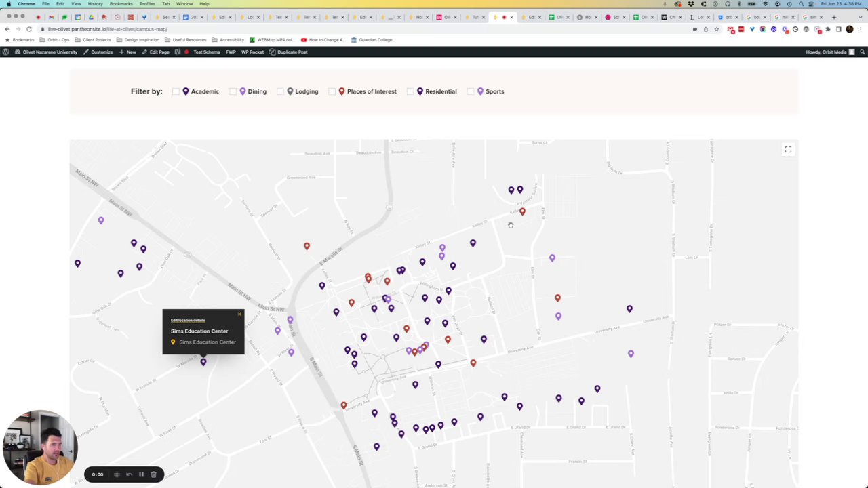This screenshot has height=488, width=868.
Task: Close the Sims Education Center popup
Action: (239, 314)
